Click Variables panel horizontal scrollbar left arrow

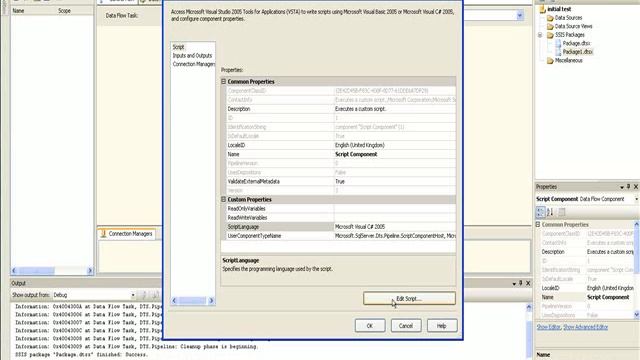[x=14, y=271]
